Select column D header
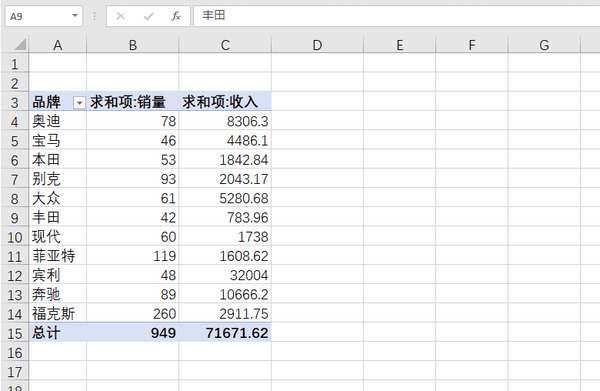Viewport: 600px width, 391px height. coord(317,45)
